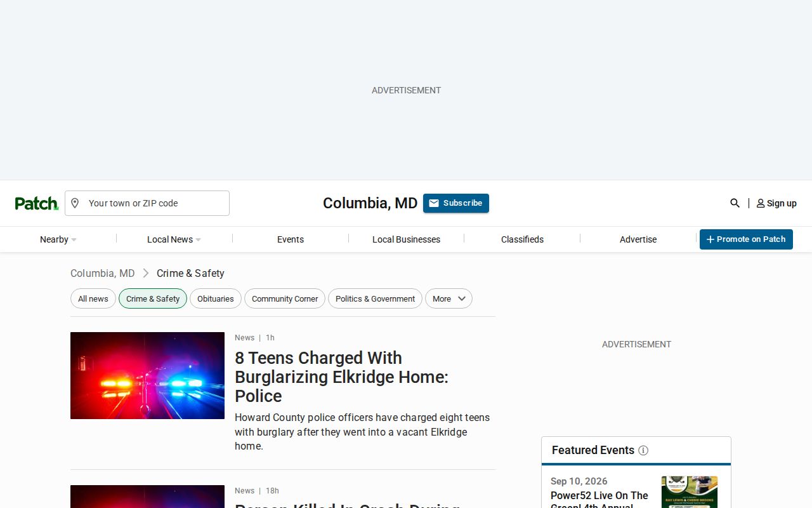Open Advertise navigation item
This screenshot has height=508, width=812.
pyautogui.click(x=638, y=239)
